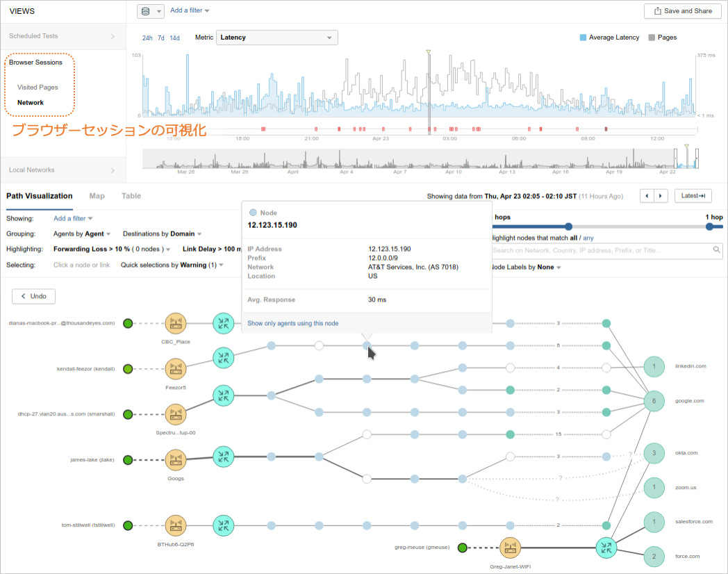Choose 'any' highlight match option
This screenshot has width=728, height=574.
[x=588, y=238]
